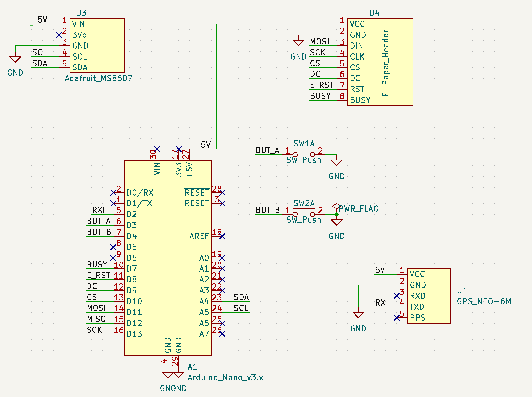Select the BUT_A label next to SW1A

click(267, 150)
